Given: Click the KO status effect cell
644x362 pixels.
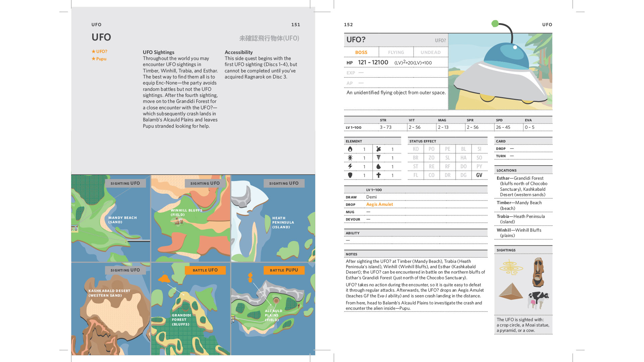Looking at the screenshot, I should pyautogui.click(x=416, y=149).
